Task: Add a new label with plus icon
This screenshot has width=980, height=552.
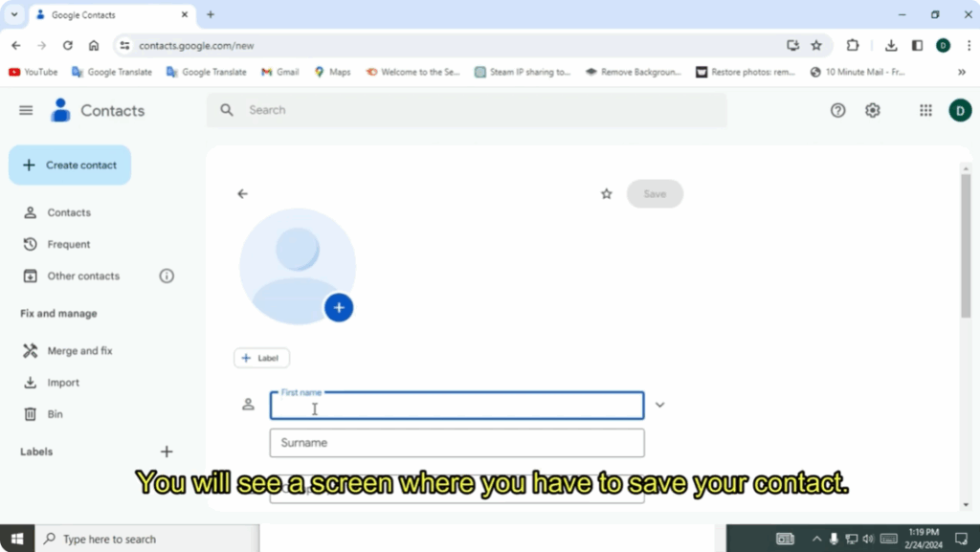Action: click(x=167, y=452)
